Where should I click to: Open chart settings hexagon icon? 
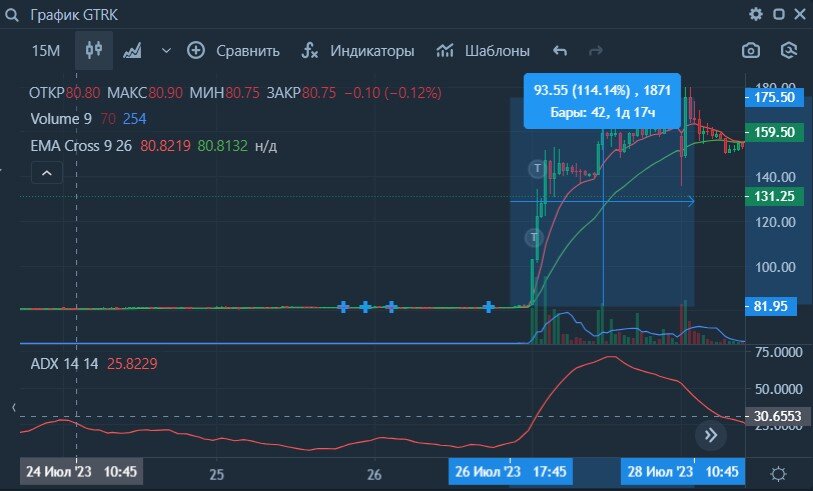[x=789, y=50]
